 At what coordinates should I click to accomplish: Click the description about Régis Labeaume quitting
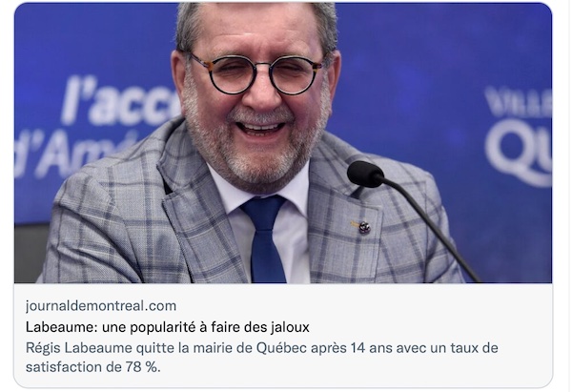pos(261,358)
